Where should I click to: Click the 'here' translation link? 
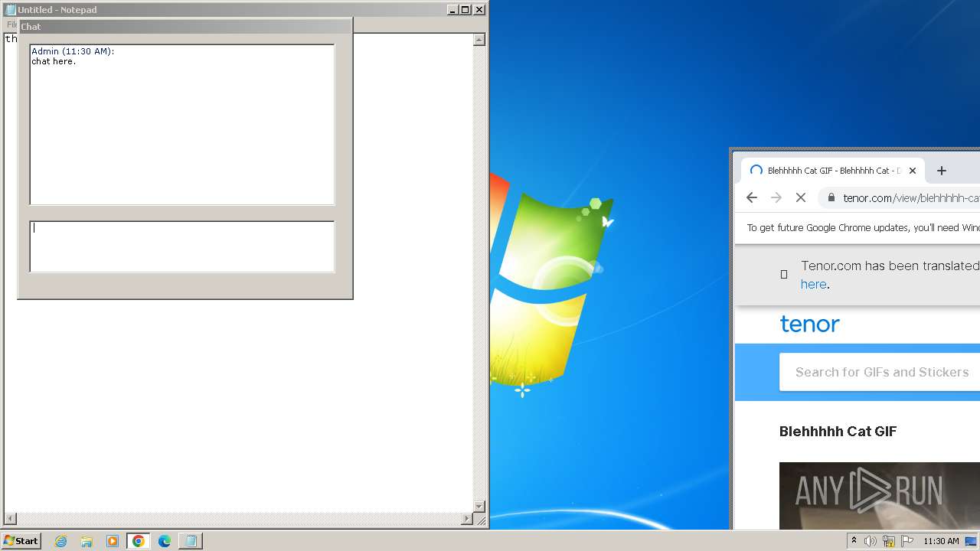pyautogui.click(x=813, y=284)
